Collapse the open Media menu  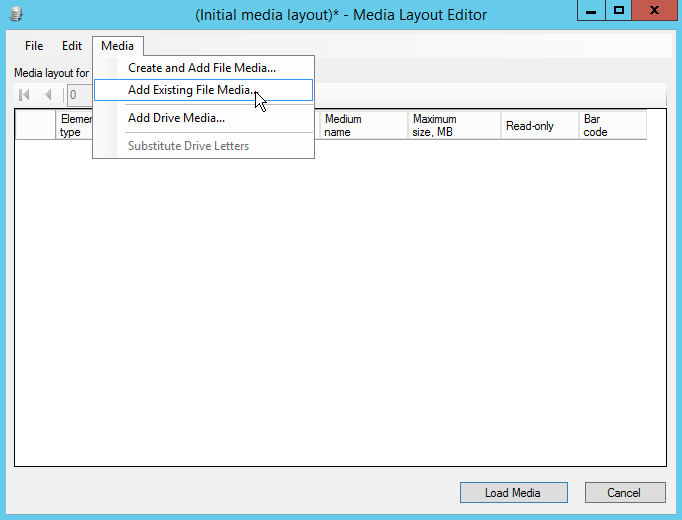pyautogui.click(x=117, y=46)
